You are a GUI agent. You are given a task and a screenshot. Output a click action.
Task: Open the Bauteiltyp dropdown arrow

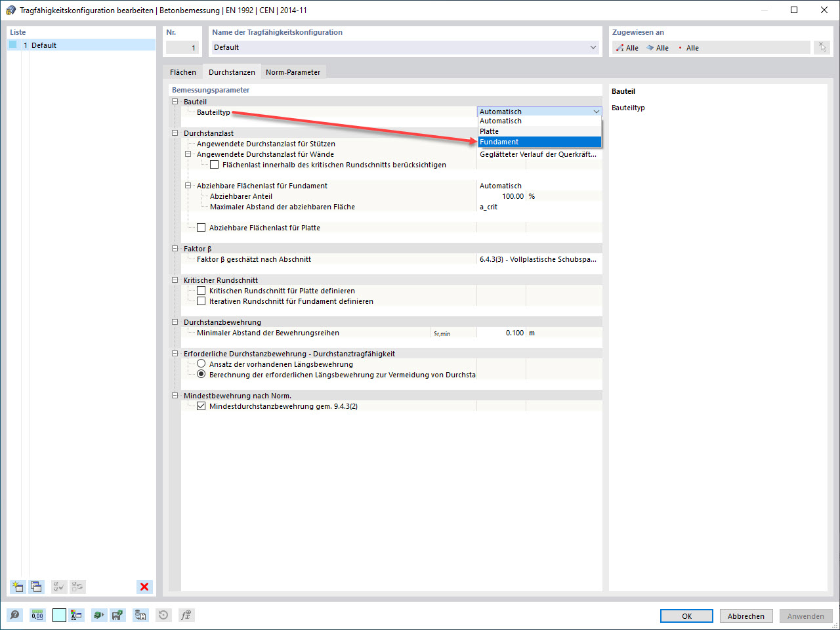point(596,112)
